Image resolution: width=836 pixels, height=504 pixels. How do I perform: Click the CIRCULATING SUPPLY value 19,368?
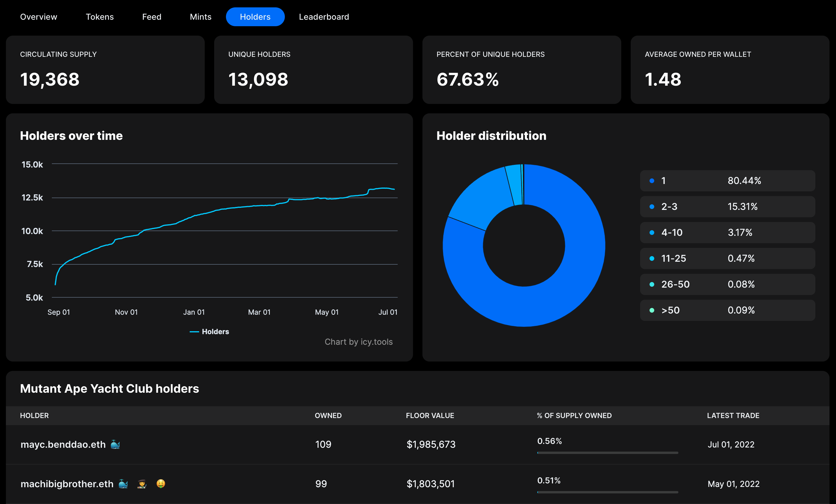[49, 80]
